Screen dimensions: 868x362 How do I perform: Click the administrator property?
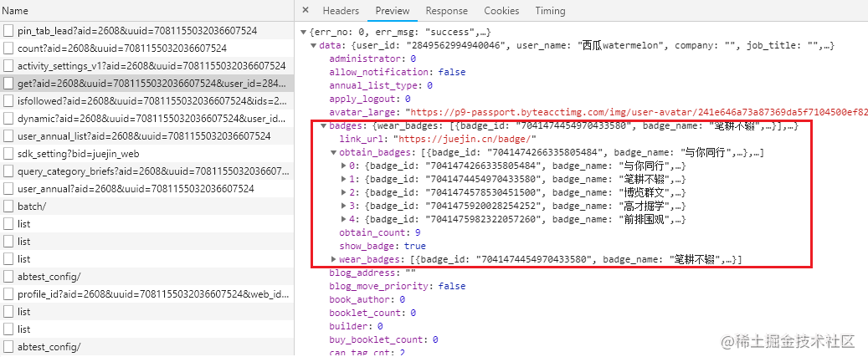click(372, 59)
